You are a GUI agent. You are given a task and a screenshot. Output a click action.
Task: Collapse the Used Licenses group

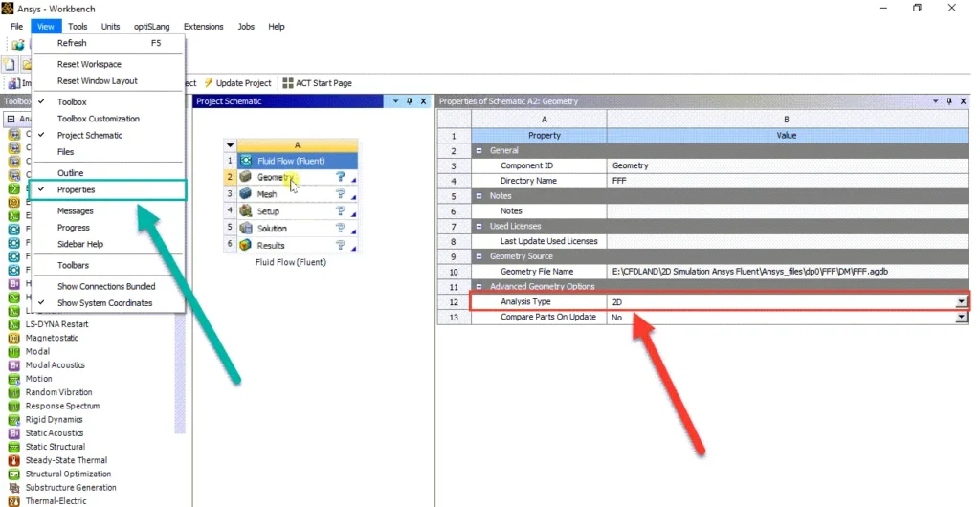[479, 226]
